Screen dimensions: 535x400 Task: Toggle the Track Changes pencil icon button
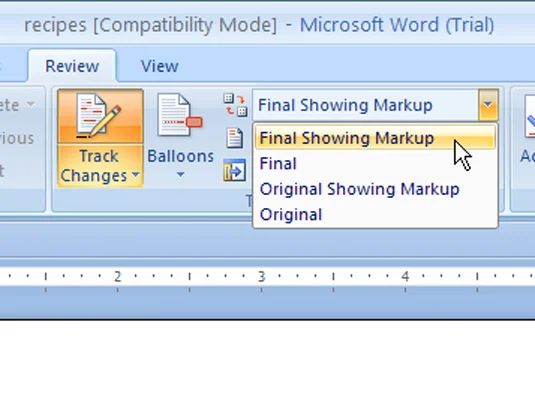tap(100, 116)
